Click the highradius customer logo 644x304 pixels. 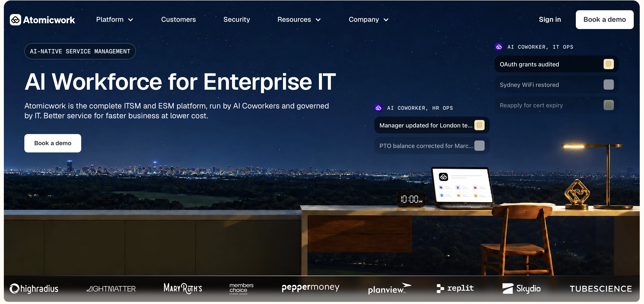coord(34,288)
